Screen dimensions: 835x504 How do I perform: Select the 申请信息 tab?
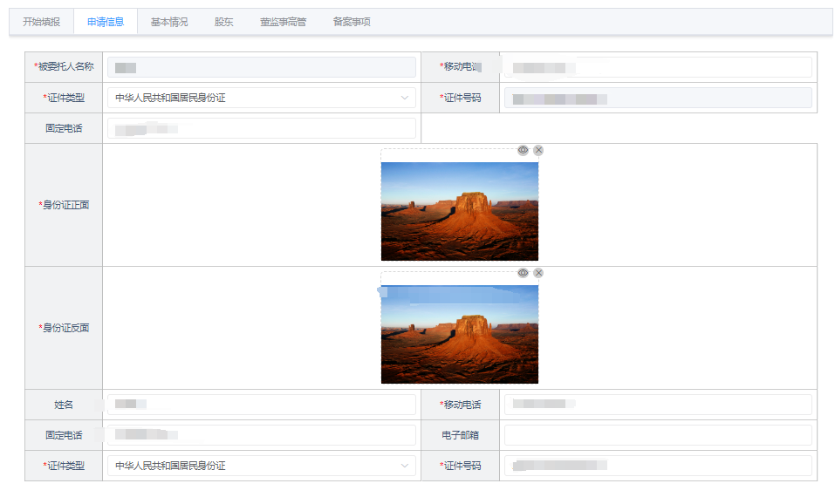(106, 22)
